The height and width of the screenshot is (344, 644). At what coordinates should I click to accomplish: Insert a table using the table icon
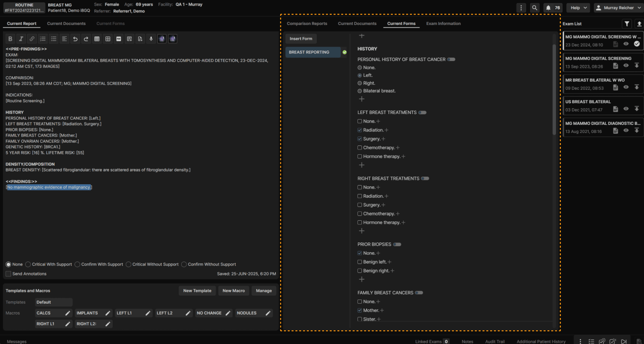(x=97, y=39)
